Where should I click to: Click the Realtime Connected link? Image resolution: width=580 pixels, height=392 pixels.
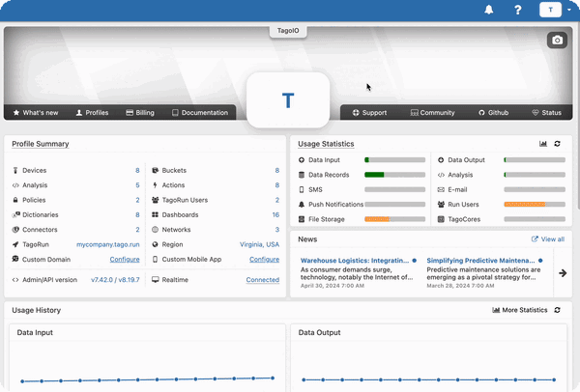tap(263, 280)
